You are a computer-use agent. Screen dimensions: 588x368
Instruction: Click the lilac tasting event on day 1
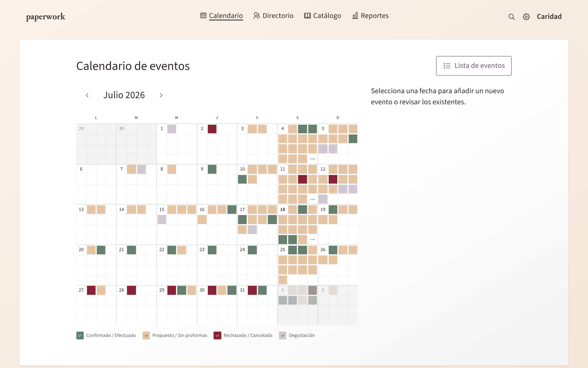coord(172,129)
